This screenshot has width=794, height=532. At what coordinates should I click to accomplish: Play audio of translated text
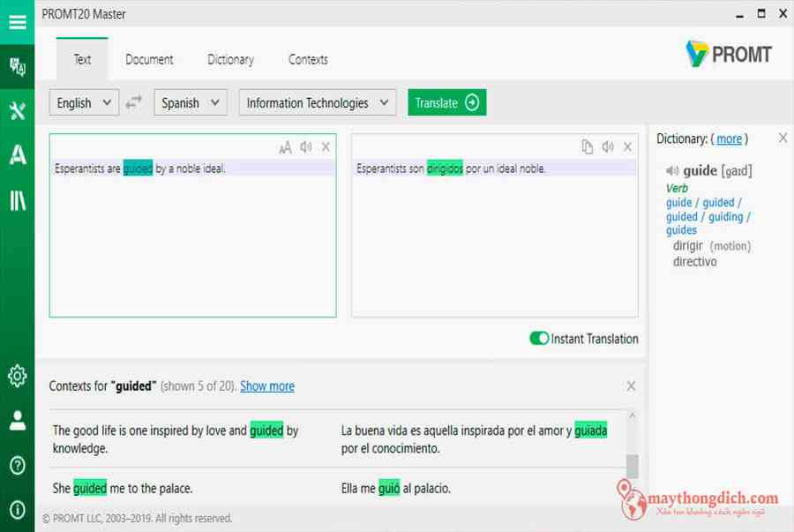click(608, 146)
